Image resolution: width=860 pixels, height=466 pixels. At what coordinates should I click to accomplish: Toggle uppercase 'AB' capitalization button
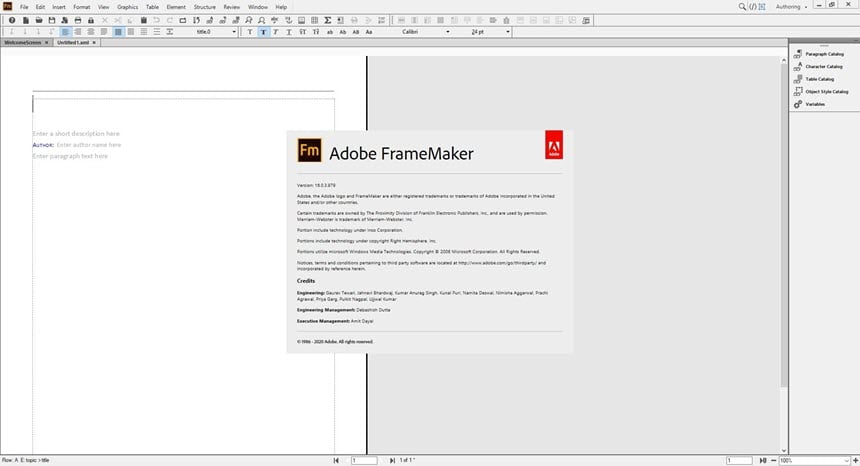click(x=355, y=32)
